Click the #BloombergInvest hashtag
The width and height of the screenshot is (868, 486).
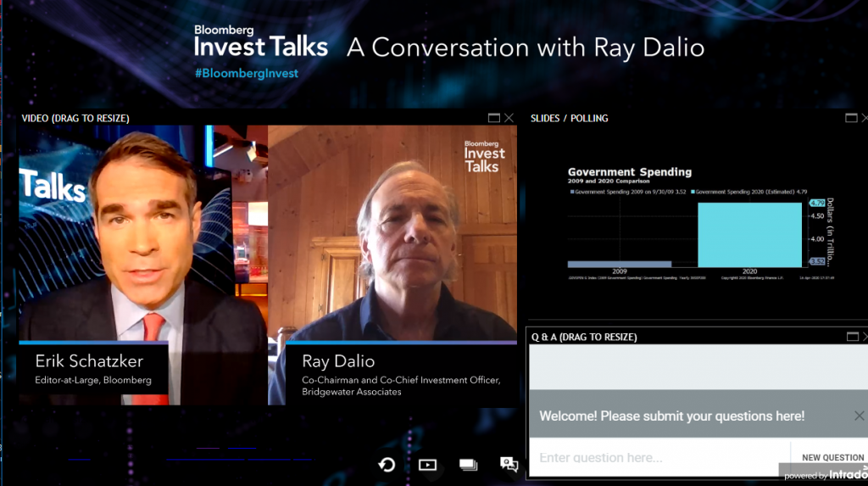(x=247, y=73)
